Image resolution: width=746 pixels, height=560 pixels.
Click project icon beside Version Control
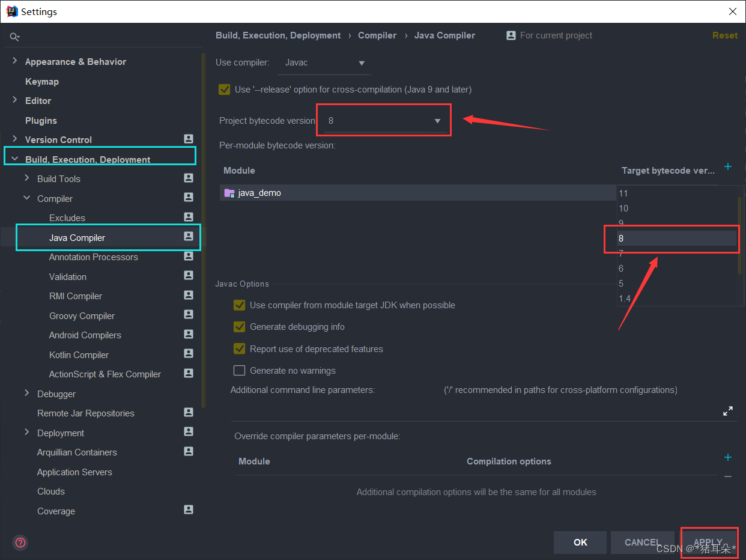pyautogui.click(x=189, y=139)
